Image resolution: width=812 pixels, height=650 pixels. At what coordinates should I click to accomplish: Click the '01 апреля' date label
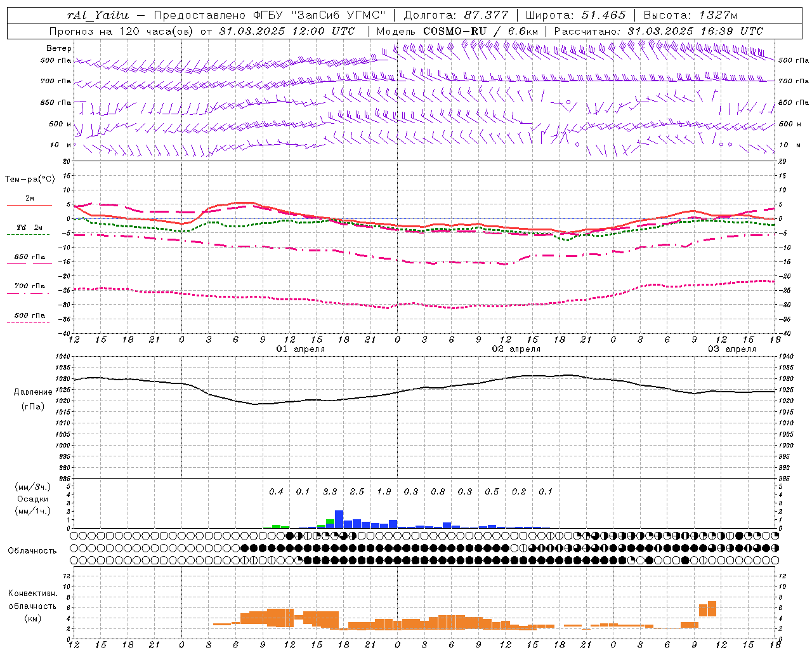[x=301, y=349]
